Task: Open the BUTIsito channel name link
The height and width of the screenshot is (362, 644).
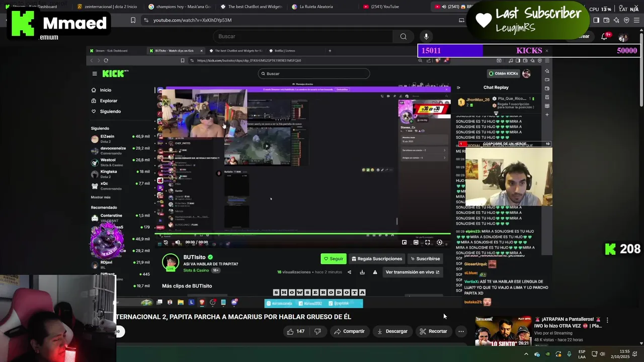Action: [x=194, y=257]
